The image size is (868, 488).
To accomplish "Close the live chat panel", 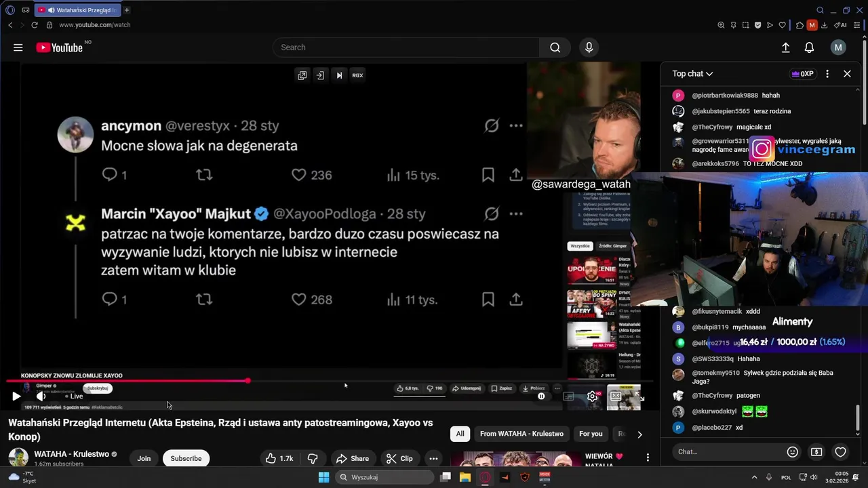I will [x=847, y=74].
